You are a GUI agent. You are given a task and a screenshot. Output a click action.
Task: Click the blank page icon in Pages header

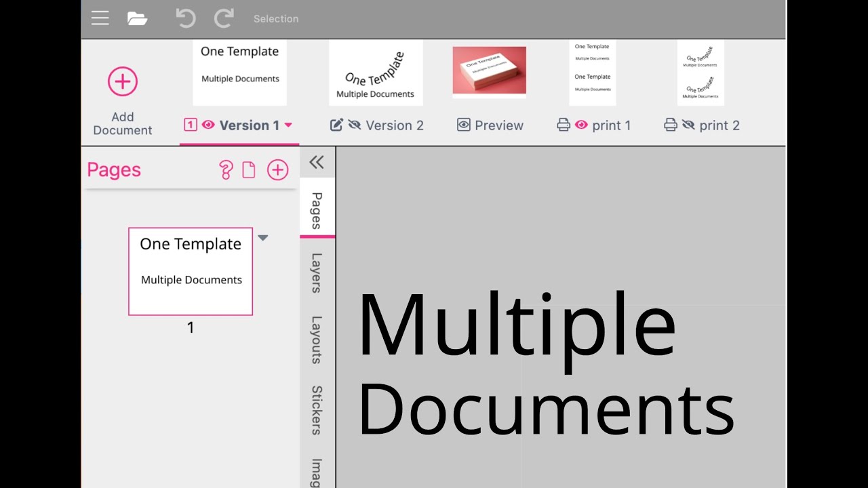pyautogui.click(x=249, y=169)
